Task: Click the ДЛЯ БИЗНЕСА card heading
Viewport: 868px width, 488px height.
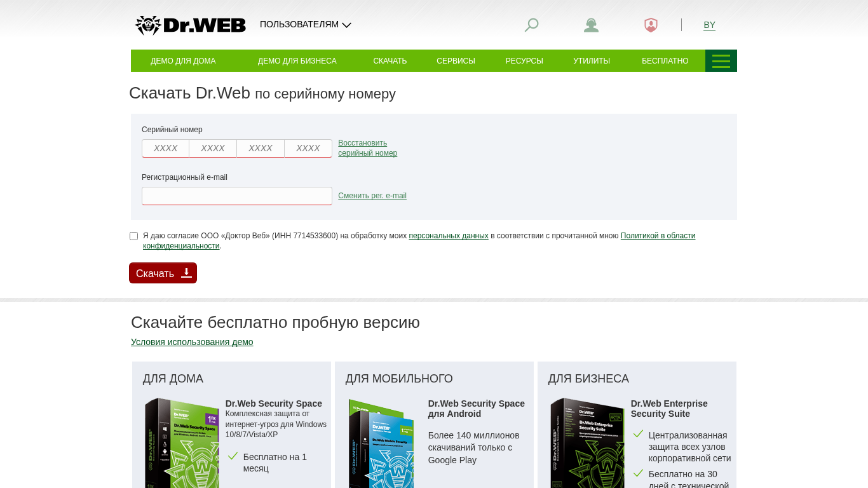Action: click(x=588, y=379)
